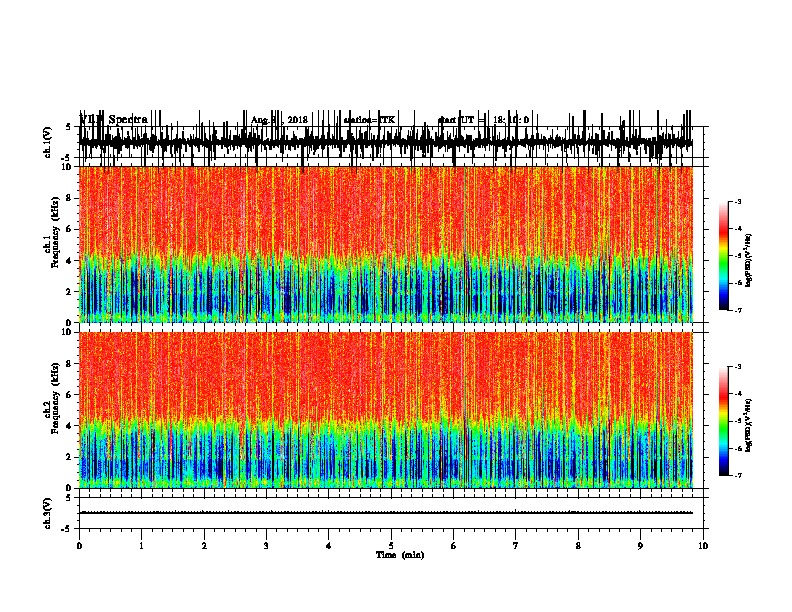Click the ch.2 spectrogram panel
Screen dimensions: 792x612
click(386, 410)
